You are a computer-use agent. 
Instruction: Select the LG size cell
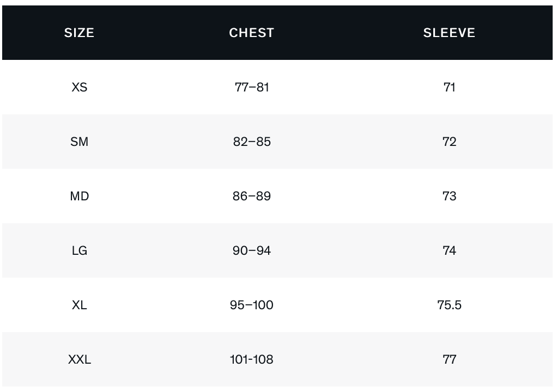[79, 251]
